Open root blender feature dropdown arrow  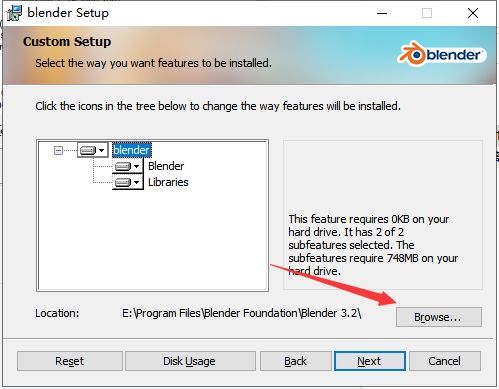point(102,150)
